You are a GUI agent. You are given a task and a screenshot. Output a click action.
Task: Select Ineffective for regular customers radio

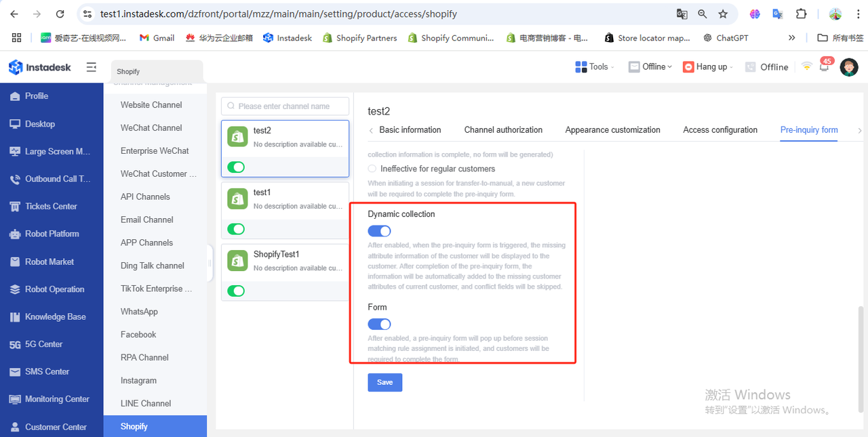pos(372,169)
